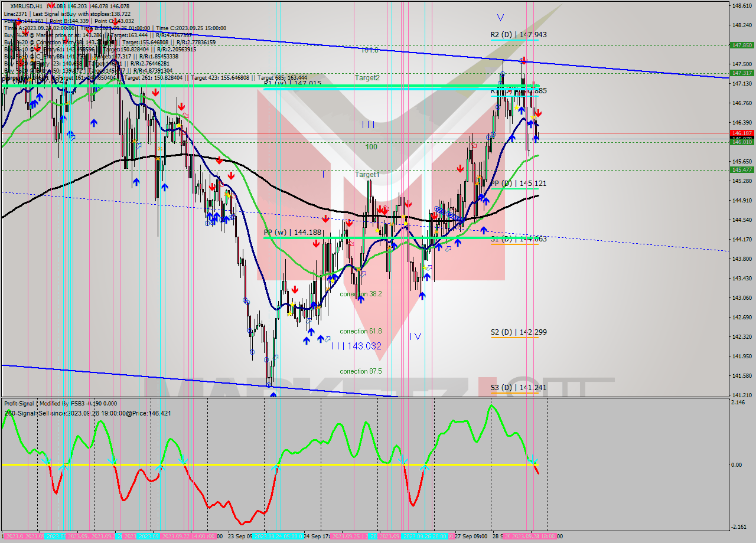
Task: Click the red 146.187 price tag on axis
Action: [x=741, y=133]
